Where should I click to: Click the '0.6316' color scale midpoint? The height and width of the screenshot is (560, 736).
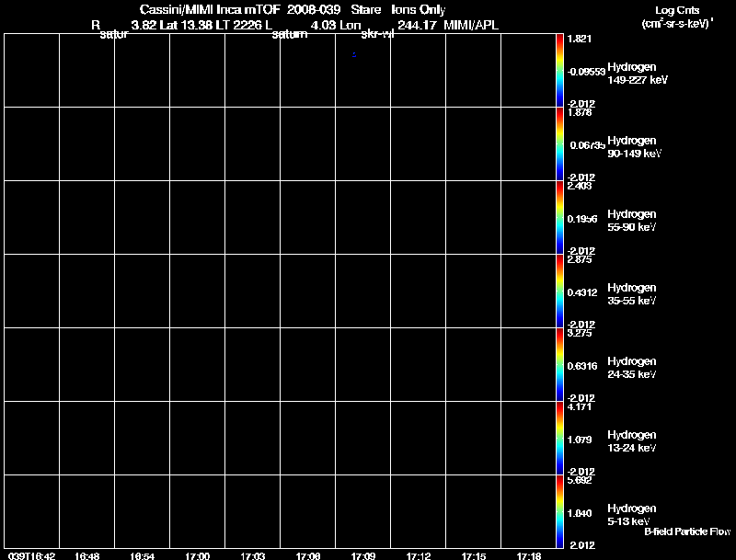[x=582, y=366]
